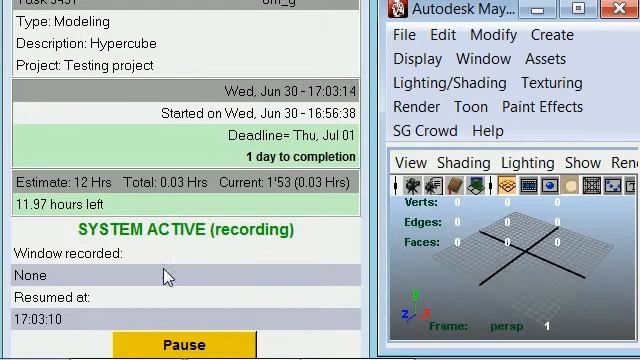Maximize the Autodesk Maya window
The width and height of the screenshot is (640, 360).
coord(578,8)
